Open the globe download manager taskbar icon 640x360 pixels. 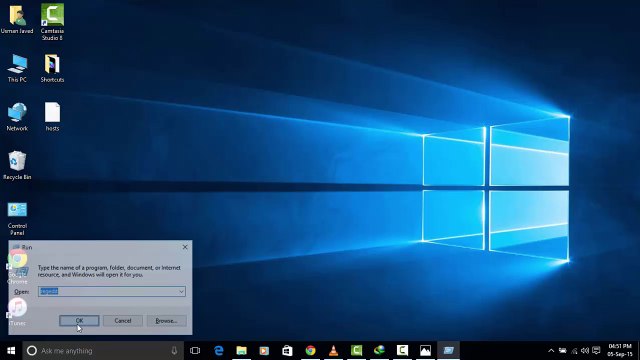click(379, 351)
